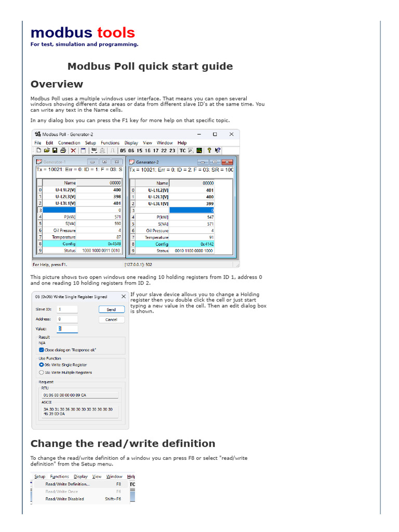Image resolution: width=399 pixels, height=532 pixels.
Task: Click the Send button in write dialog
Action: point(112,310)
